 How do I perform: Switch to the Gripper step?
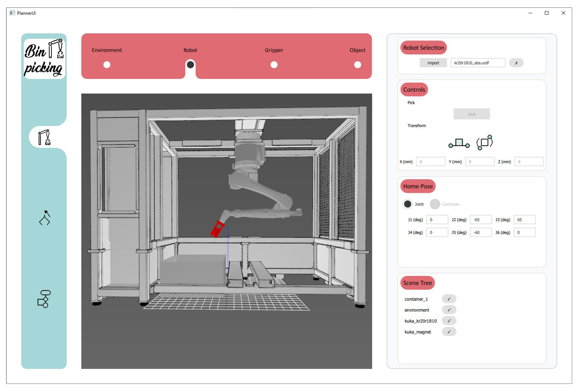[x=274, y=65]
